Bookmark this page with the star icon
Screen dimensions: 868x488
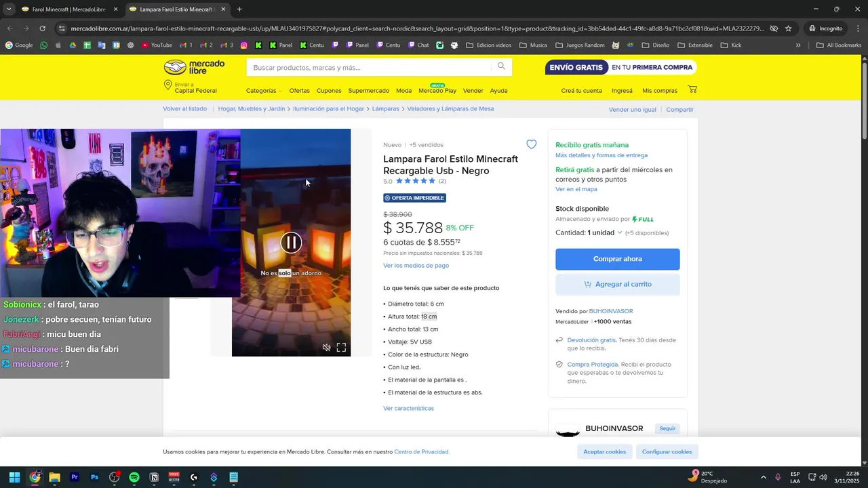point(788,28)
